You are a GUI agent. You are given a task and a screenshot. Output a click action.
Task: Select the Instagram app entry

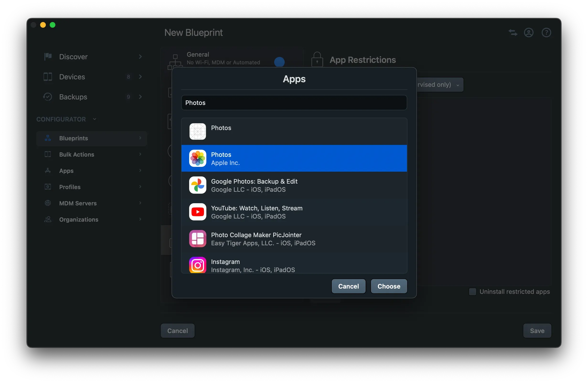tap(294, 265)
